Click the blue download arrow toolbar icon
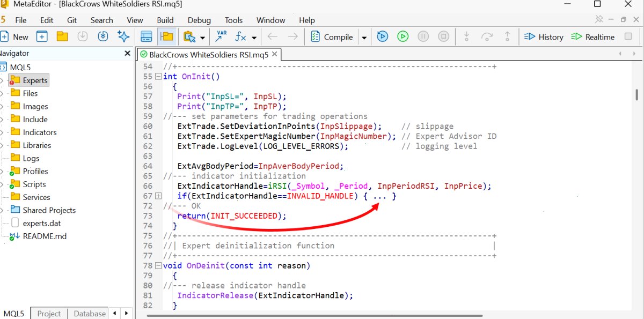The width and height of the screenshot is (644, 319). click(x=103, y=37)
